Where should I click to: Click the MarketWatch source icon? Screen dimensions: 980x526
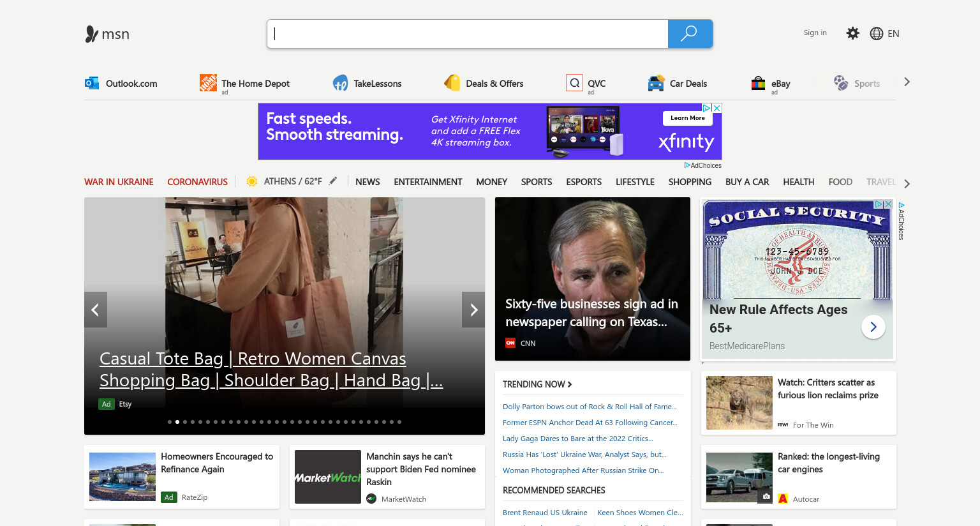[371, 499]
